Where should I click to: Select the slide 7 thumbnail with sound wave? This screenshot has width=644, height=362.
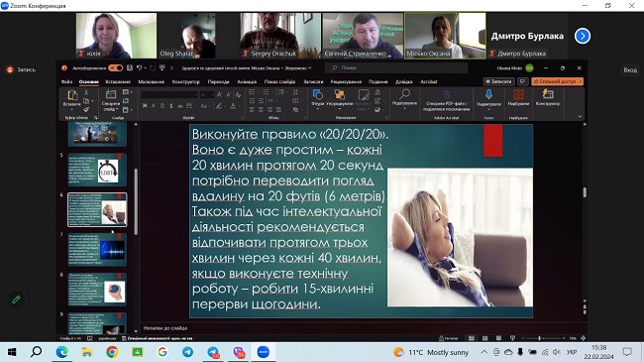97,249
